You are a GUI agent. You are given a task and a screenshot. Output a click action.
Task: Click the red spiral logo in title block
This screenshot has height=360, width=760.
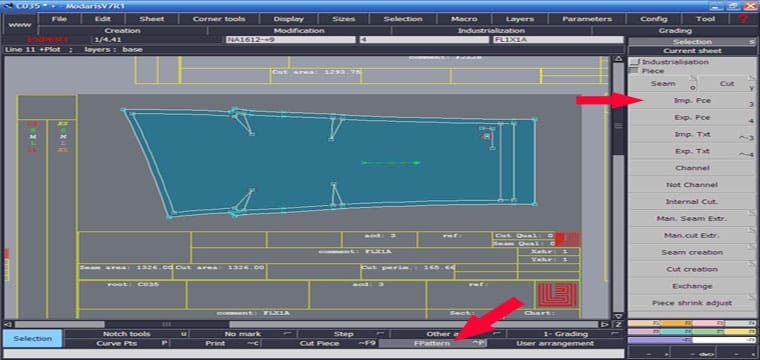point(557,295)
